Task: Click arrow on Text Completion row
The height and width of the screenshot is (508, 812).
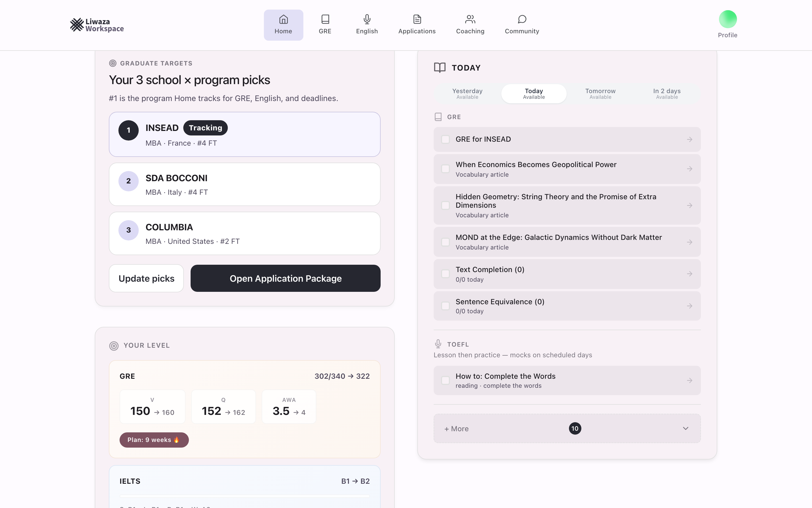Action: (x=689, y=274)
